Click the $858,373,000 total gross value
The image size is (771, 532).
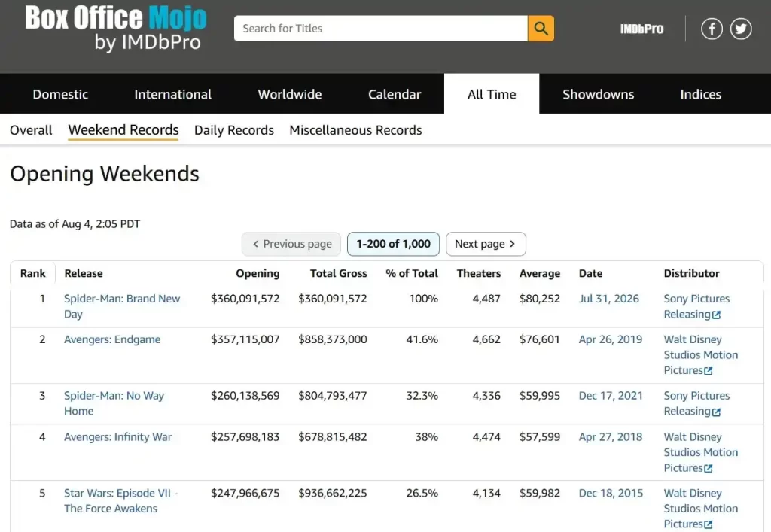click(x=332, y=339)
